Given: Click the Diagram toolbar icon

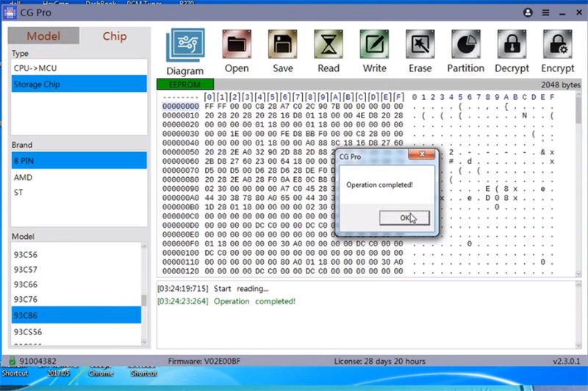Looking at the screenshot, I should click(x=184, y=46).
